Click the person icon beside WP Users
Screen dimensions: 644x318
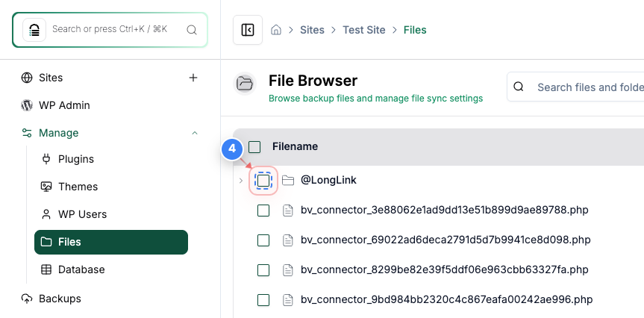46,214
